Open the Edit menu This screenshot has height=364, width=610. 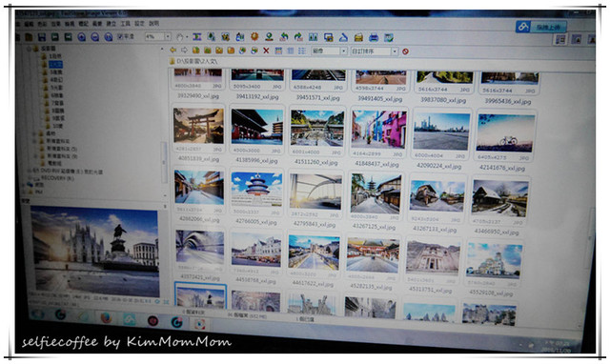tap(29, 24)
